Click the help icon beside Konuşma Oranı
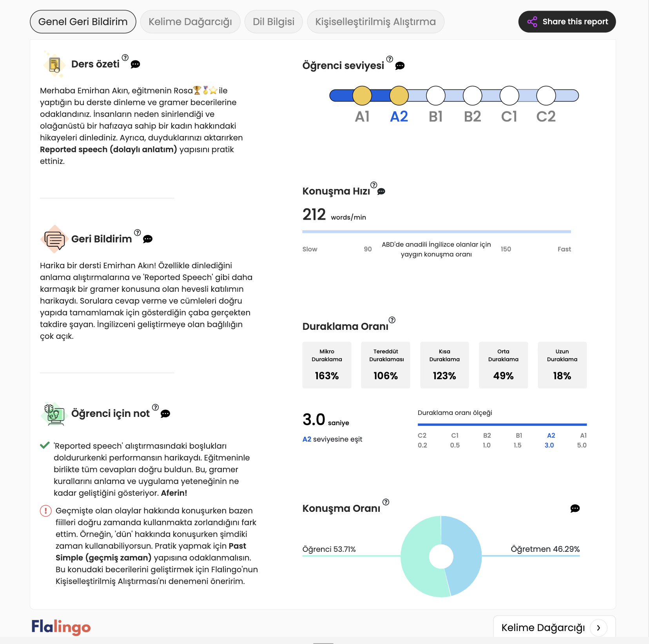Viewport: 649px width, 644px height. (386, 502)
